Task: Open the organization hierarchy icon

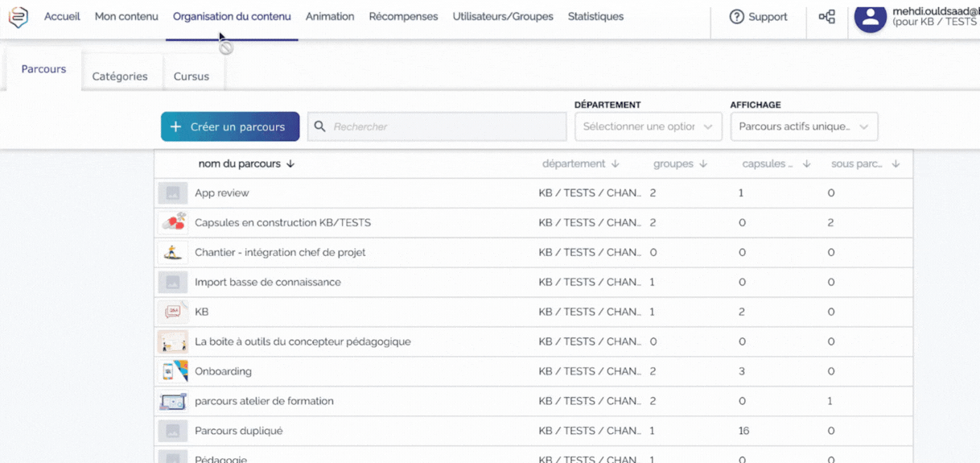Action: 826,17
